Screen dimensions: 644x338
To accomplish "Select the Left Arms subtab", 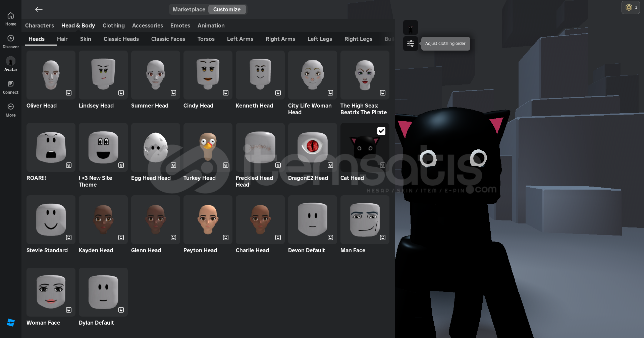I will tap(240, 39).
